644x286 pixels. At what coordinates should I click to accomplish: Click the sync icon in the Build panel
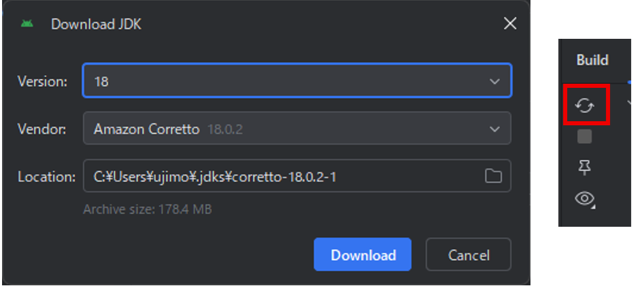585,106
